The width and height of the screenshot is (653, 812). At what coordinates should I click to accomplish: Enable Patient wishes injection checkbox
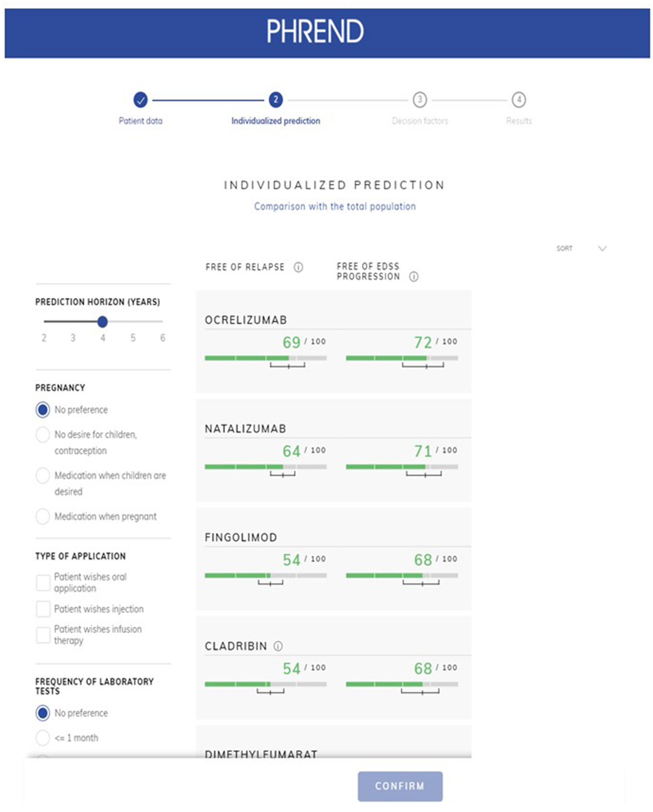click(43, 609)
